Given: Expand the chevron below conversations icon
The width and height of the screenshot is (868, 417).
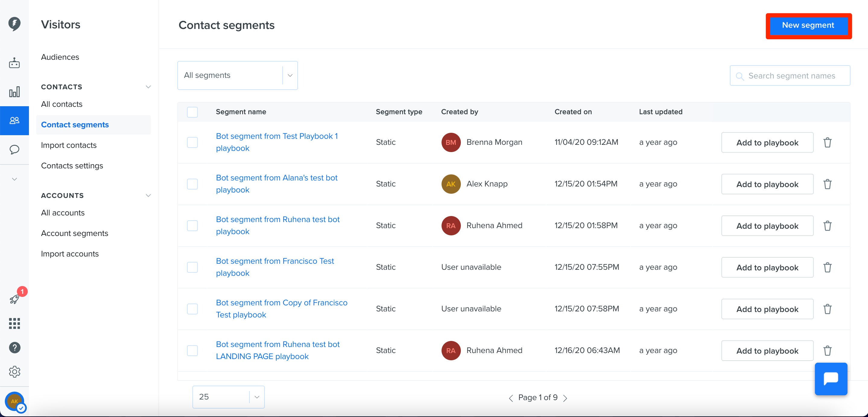Looking at the screenshot, I should click(x=14, y=179).
